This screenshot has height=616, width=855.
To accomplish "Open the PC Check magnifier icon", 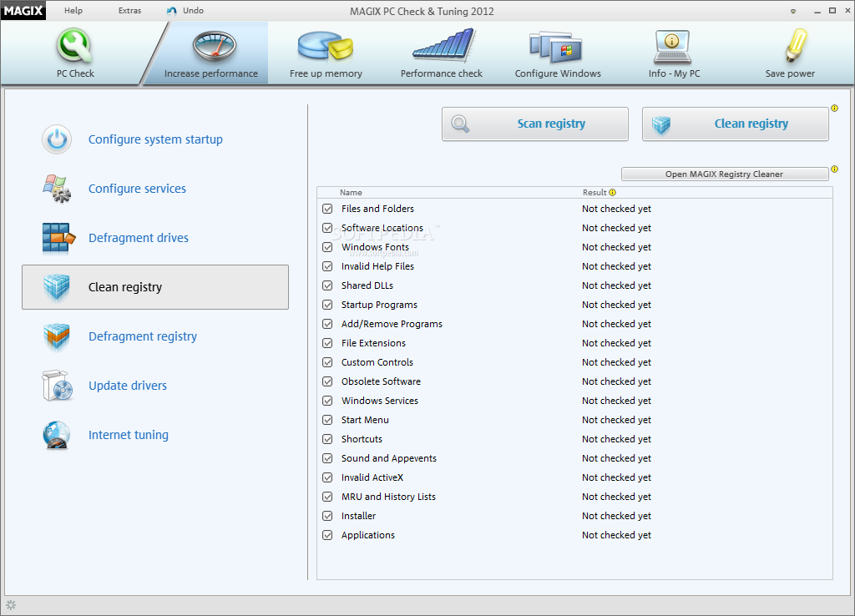I will (x=74, y=46).
